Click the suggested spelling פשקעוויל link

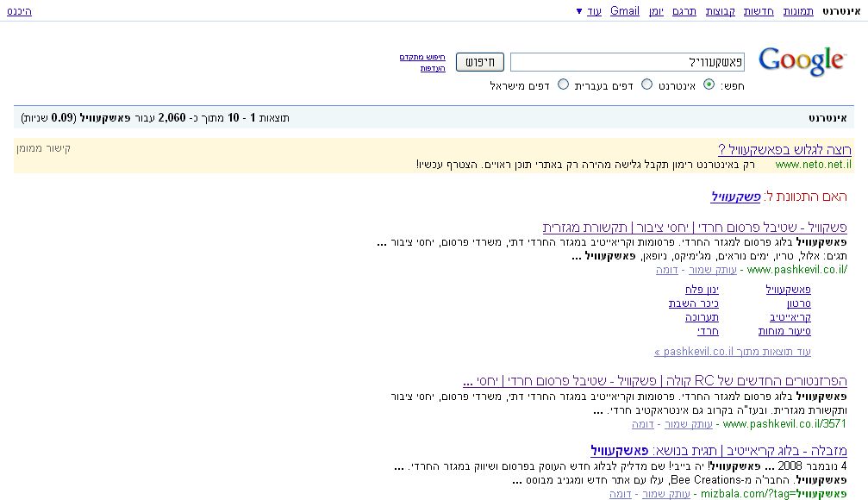point(735,197)
